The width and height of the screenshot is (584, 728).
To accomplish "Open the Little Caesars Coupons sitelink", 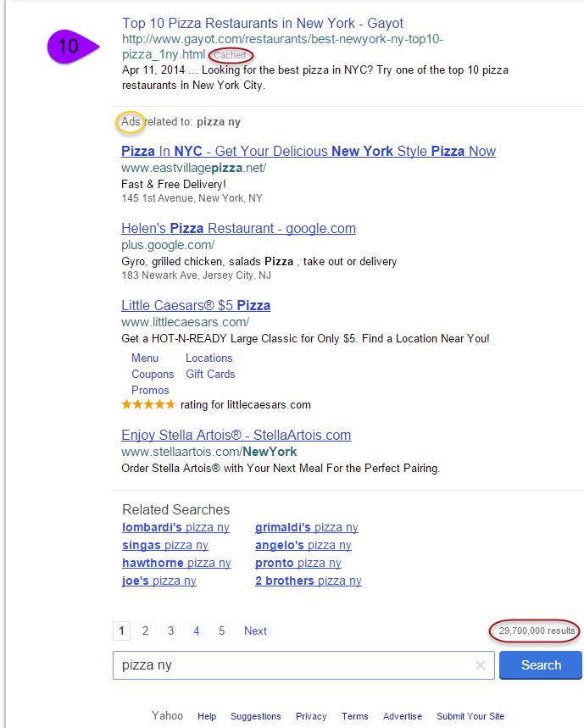I will [153, 374].
